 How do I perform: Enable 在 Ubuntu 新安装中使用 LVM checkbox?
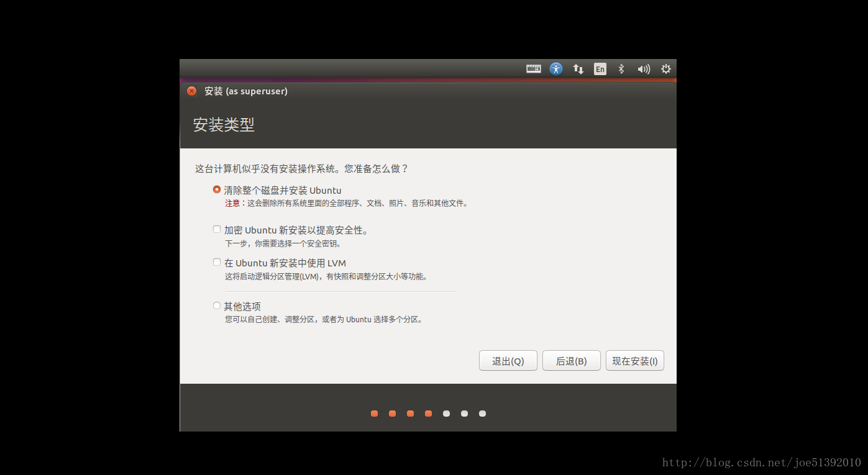point(217,262)
